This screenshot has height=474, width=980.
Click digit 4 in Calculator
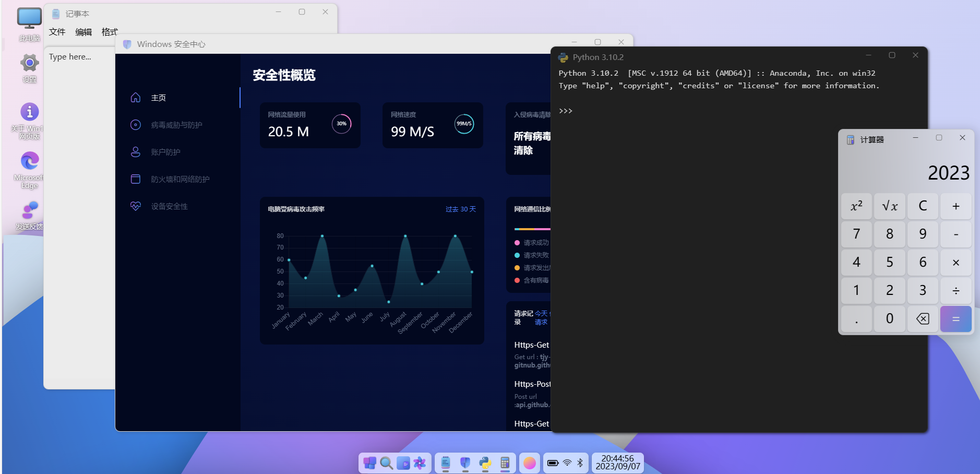[x=856, y=262]
